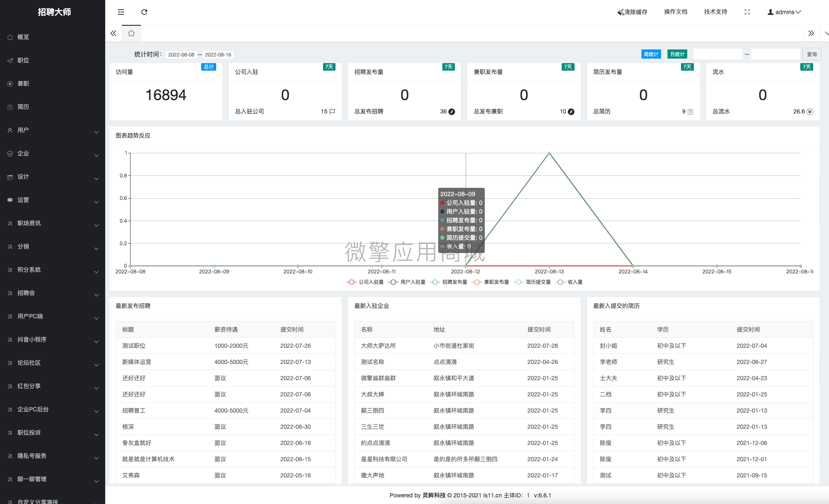The height and width of the screenshot is (504, 829).
Task: Open the 简历 menu item
Action: tap(52, 107)
